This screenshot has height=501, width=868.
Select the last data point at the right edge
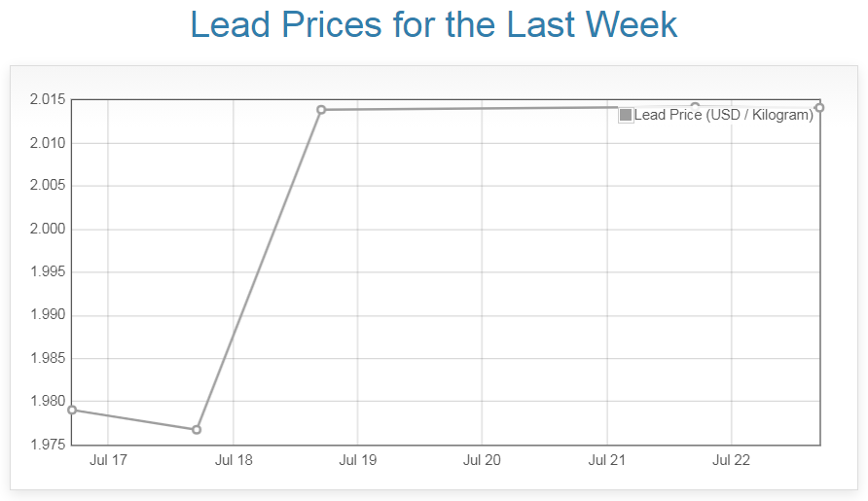pyautogui.click(x=819, y=107)
